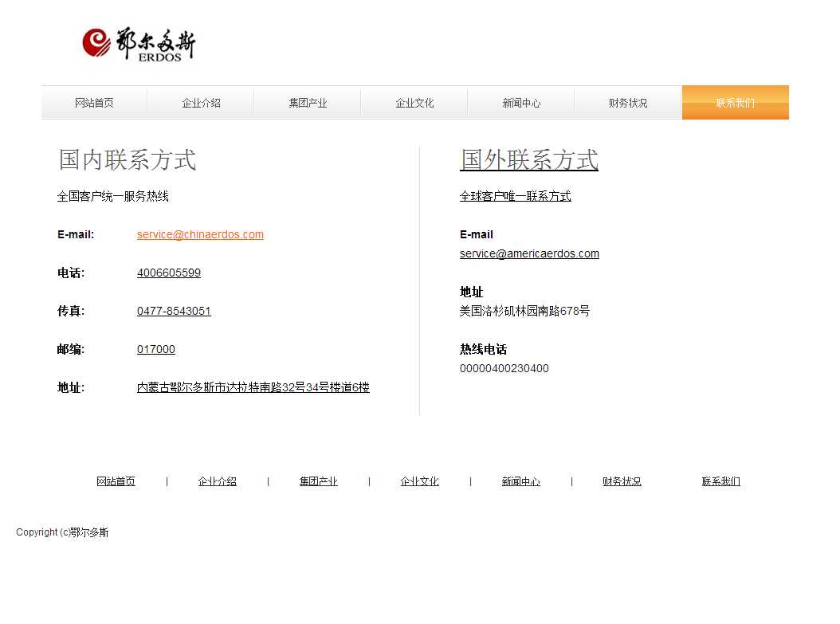Click phone number 4006605599 link
This screenshot has width=840, height=624.
[x=169, y=273]
